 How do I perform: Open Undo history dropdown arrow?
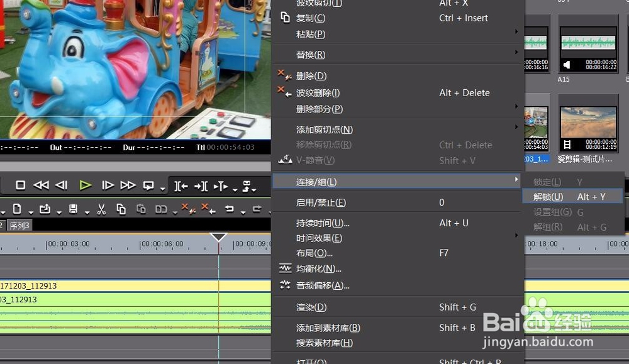243,212
